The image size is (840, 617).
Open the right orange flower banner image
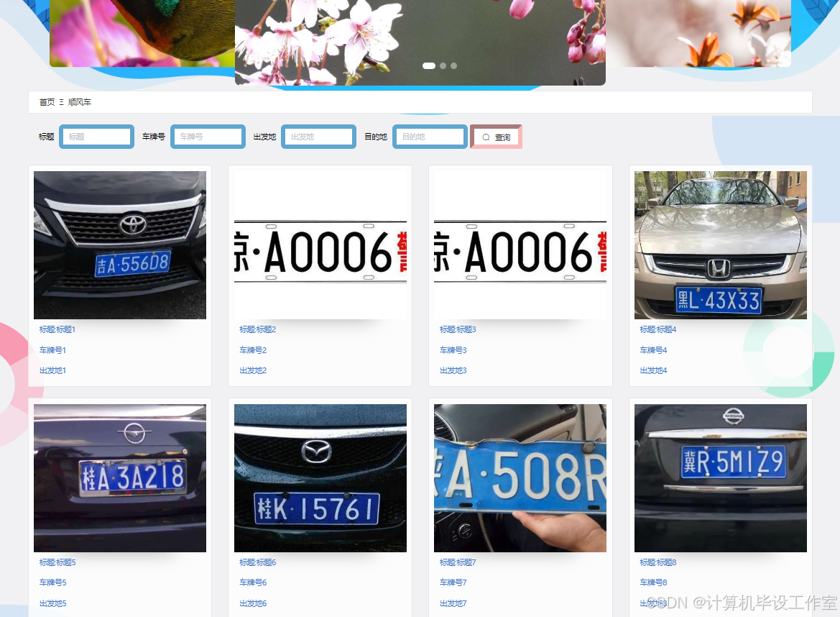click(698, 33)
